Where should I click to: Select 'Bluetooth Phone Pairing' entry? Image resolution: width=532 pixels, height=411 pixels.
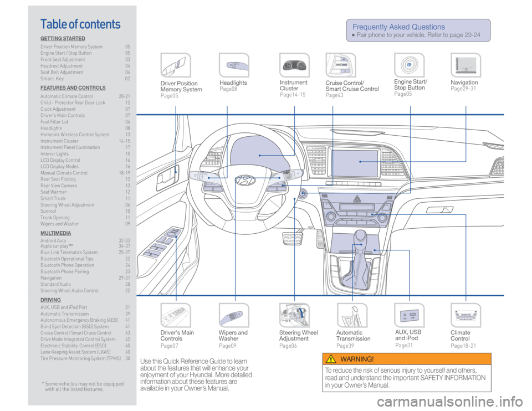(x=85, y=271)
